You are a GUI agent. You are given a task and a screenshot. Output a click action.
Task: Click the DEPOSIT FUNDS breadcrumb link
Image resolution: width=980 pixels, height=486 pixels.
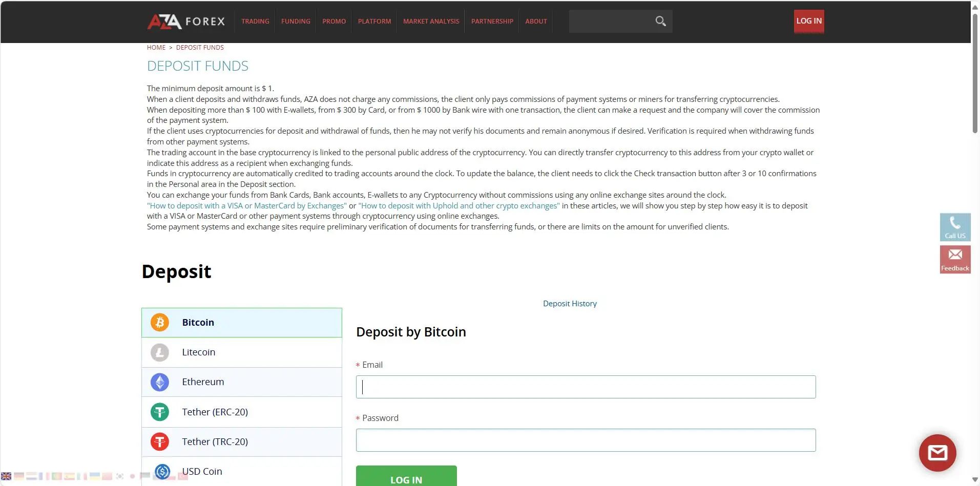(200, 48)
